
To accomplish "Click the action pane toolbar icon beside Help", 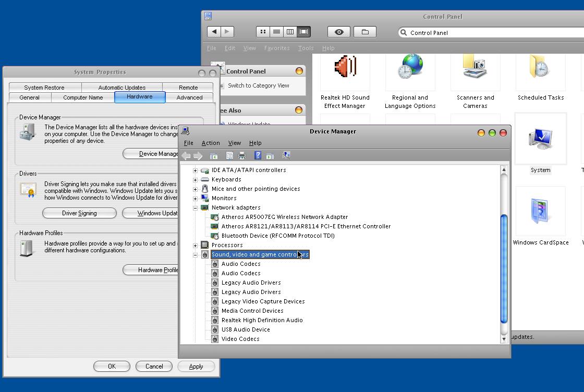I will coord(270,156).
